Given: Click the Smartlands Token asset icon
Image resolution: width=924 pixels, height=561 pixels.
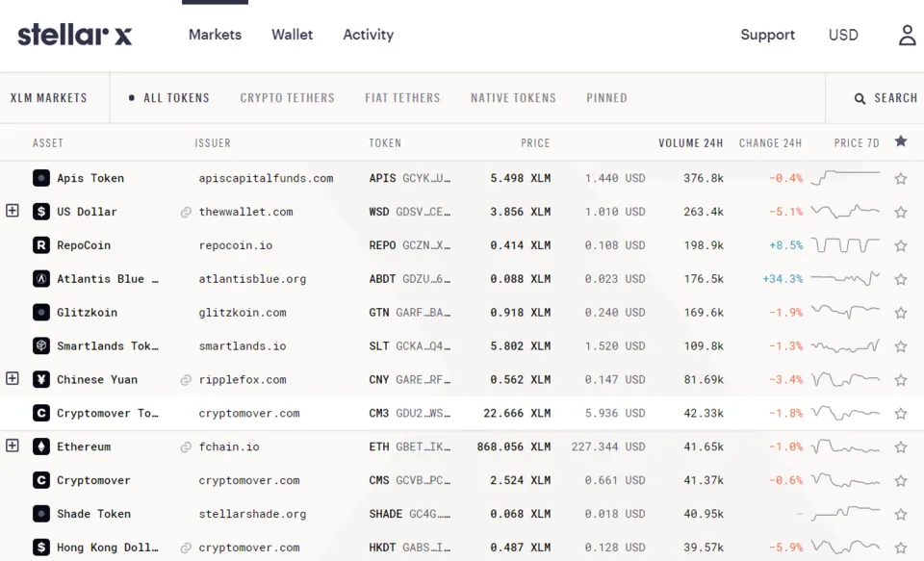Looking at the screenshot, I should [x=40, y=345].
